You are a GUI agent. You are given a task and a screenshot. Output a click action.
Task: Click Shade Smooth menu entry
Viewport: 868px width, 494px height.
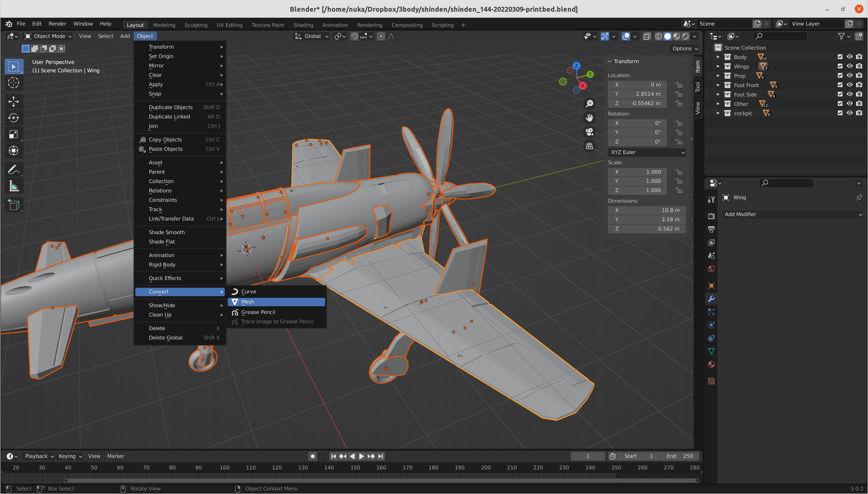(166, 232)
